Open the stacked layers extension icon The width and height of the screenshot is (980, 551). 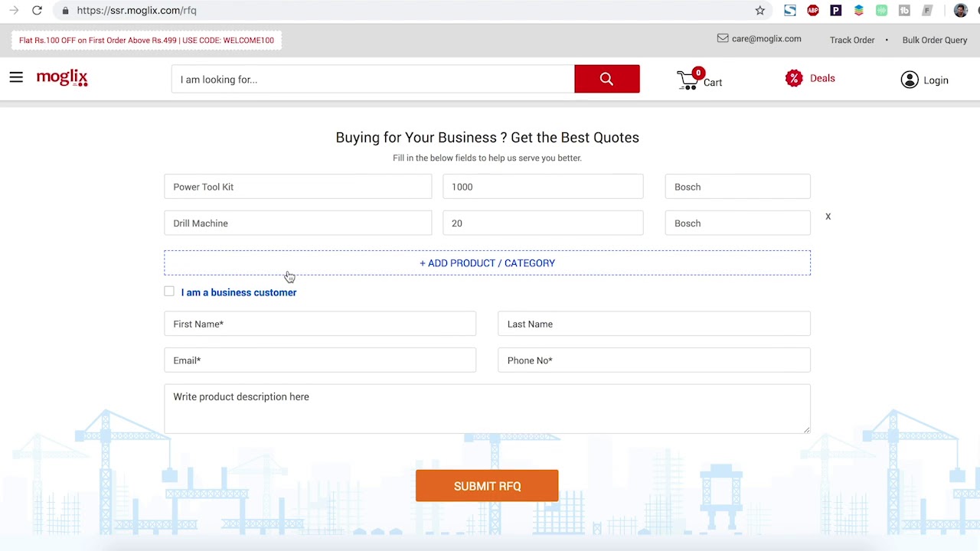point(859,11)
